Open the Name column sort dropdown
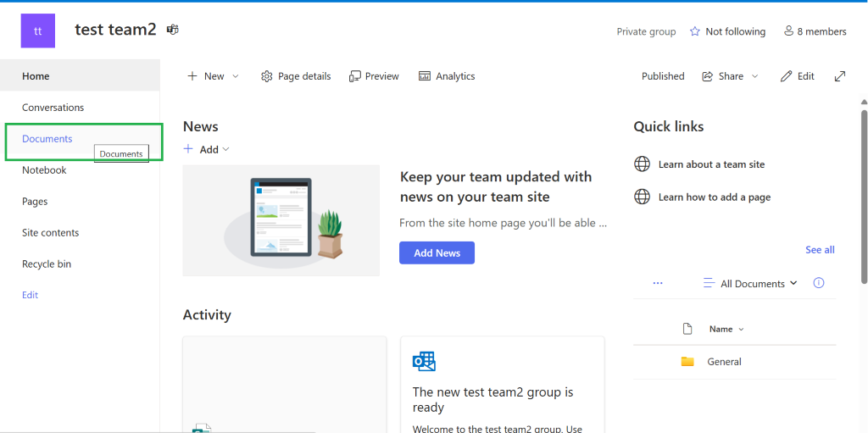Screen dimensions: 868x433 point(741,330)
